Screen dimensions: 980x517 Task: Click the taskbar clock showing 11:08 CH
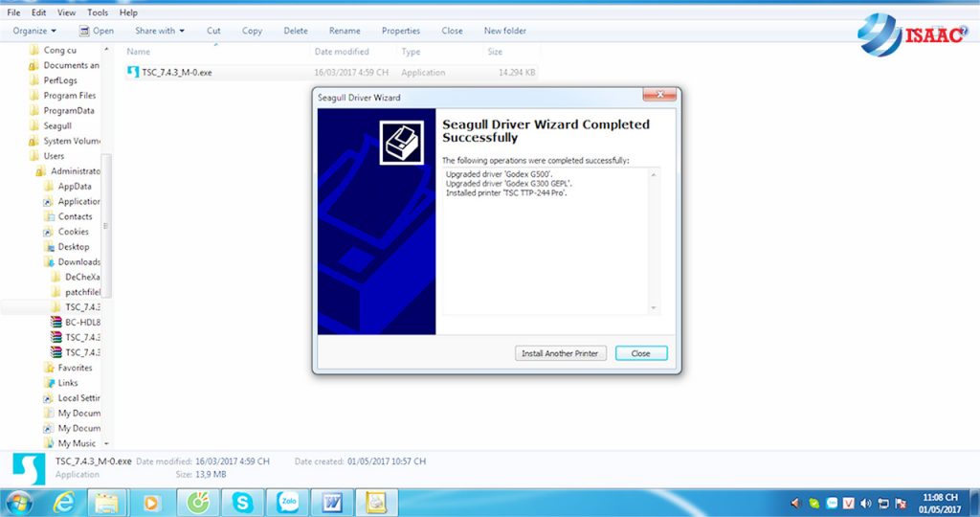pyautogui.click(x=940, y=504)
